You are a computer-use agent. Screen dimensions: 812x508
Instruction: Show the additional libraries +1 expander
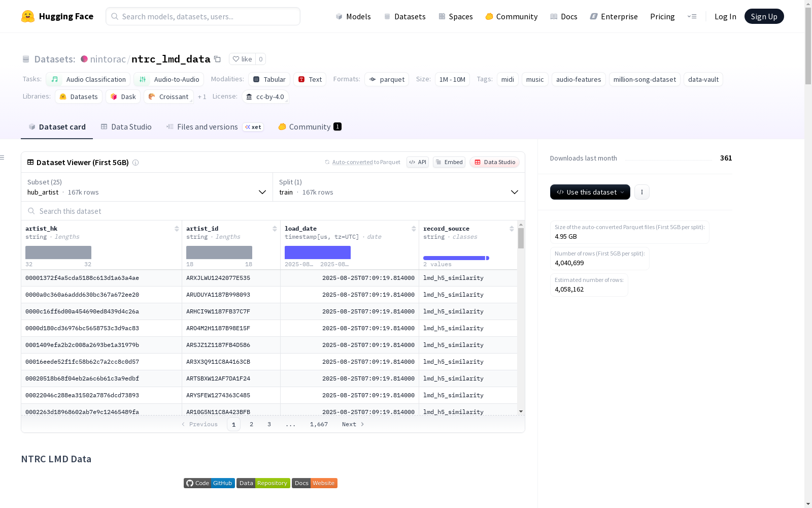pyautogui.click(x=202, y=97)
